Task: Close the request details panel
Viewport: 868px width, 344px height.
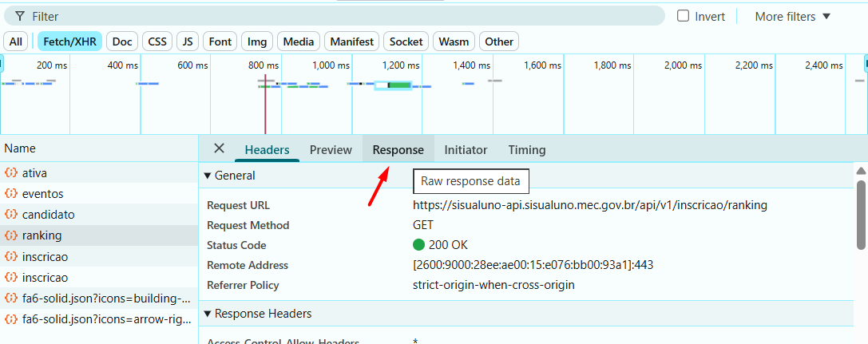Action: coord(220,148)
